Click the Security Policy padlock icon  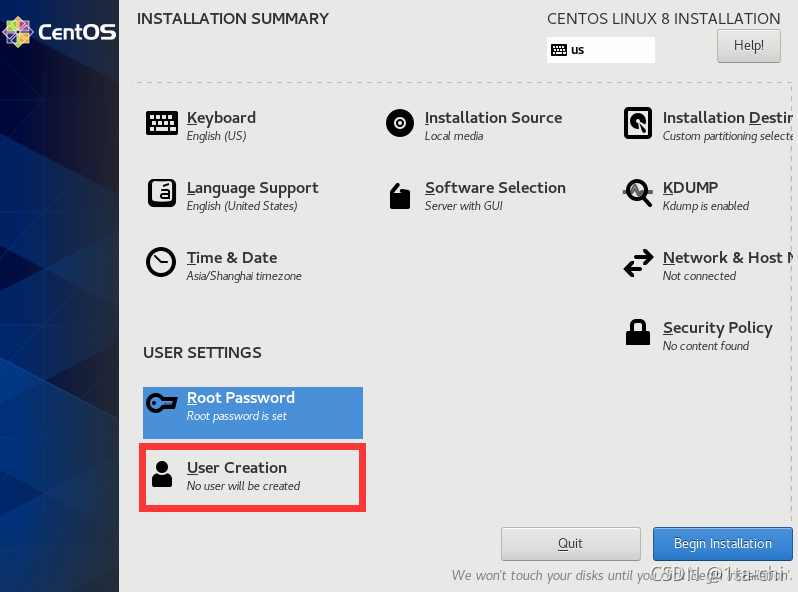[638, 332]
